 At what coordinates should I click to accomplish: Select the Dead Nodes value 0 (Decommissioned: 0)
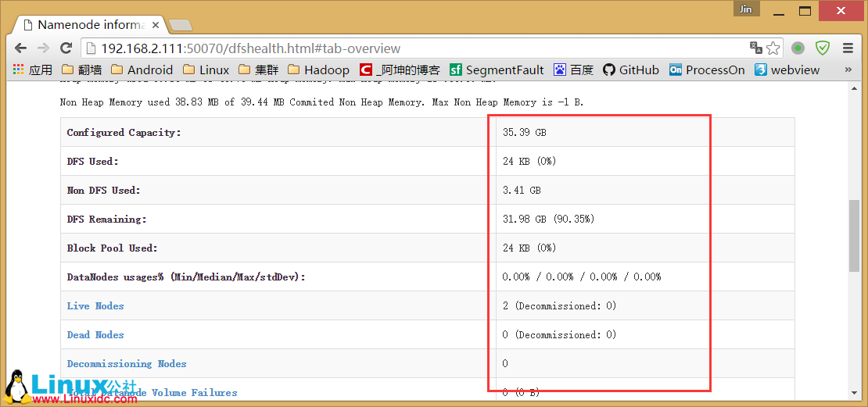click(559, 334)
